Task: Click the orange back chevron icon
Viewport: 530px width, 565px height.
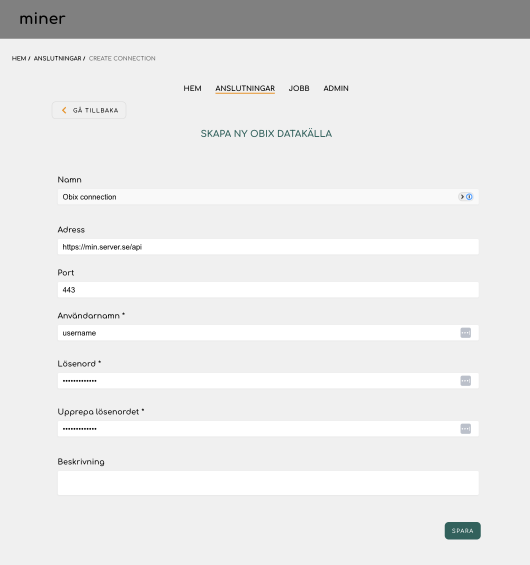Action: (x=64, y=110)
